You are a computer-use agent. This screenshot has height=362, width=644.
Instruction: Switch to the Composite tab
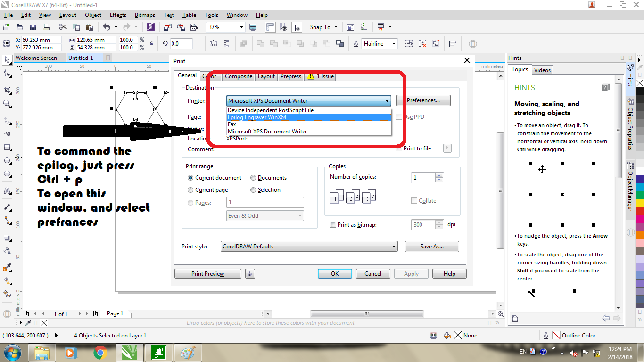pos(239,76)
